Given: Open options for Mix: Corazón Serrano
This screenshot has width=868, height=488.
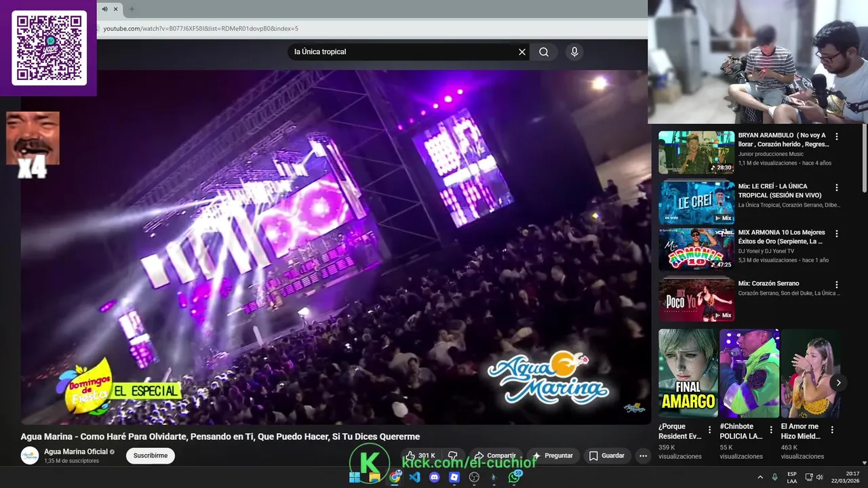Looking at the screenshot, I should [836, 285].
